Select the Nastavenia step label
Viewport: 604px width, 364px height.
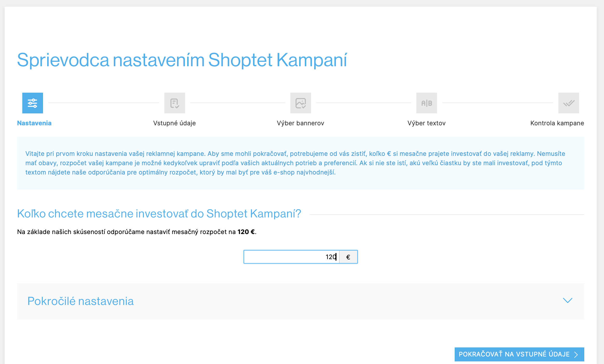[x=34, y=123]
